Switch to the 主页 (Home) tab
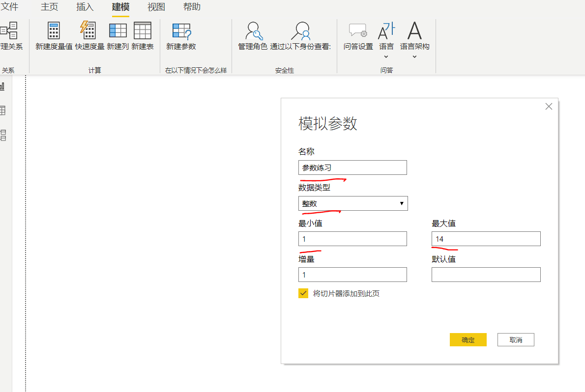The image size is (585, 392). 49,7
